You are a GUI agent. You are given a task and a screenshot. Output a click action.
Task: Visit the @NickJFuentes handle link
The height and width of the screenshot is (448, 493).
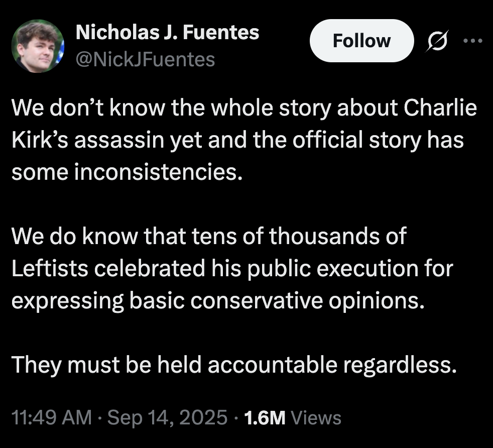145,60
